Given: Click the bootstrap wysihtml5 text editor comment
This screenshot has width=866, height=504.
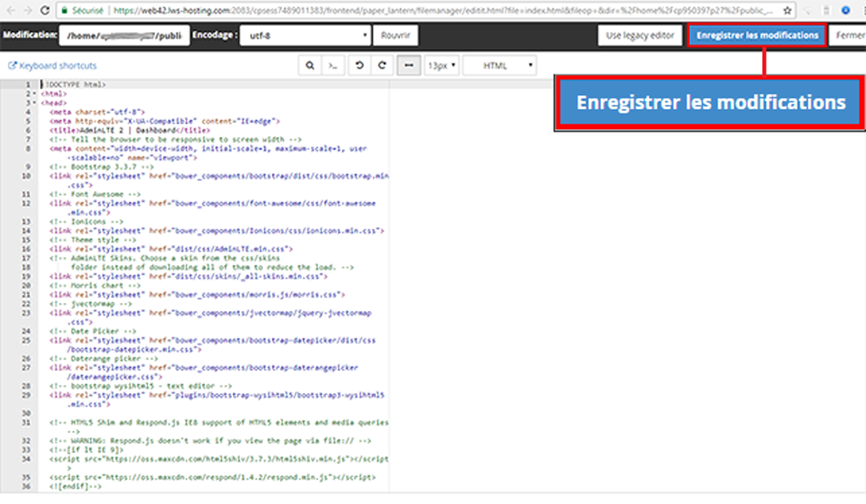Looking at the screenshot, I should click(141, 386).
